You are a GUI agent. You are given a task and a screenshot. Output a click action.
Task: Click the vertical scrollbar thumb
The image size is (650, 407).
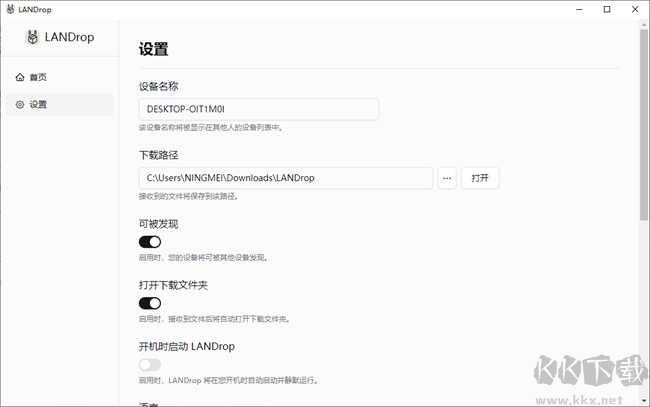(644, 124)
